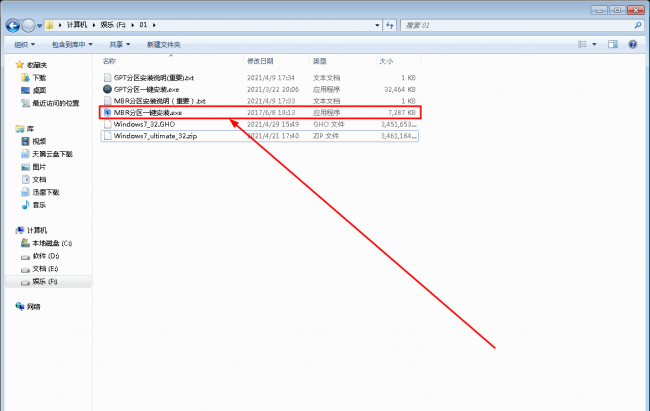Screen dimensions: 650x411
Task: Click the 图片 library icon
Action: 25,167
